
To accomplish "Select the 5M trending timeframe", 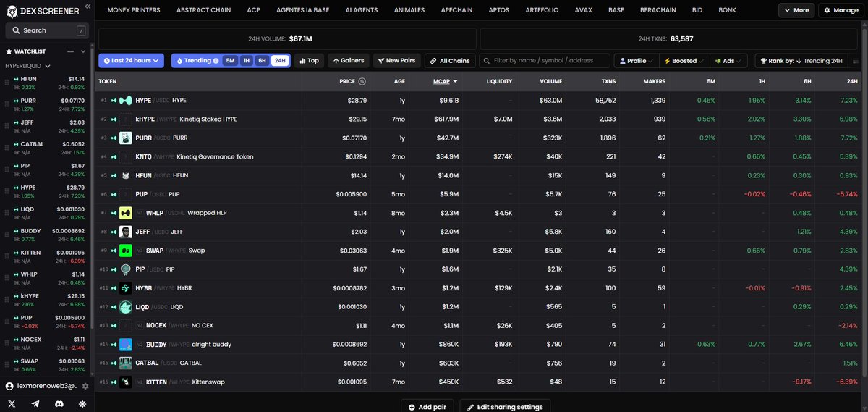I will [230, 61].
